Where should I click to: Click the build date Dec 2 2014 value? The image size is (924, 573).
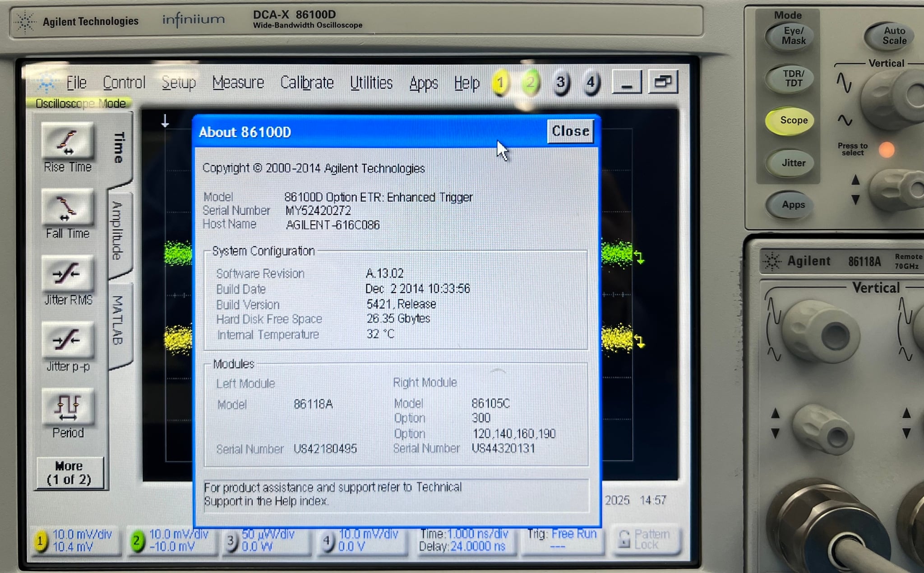[418, 289]
